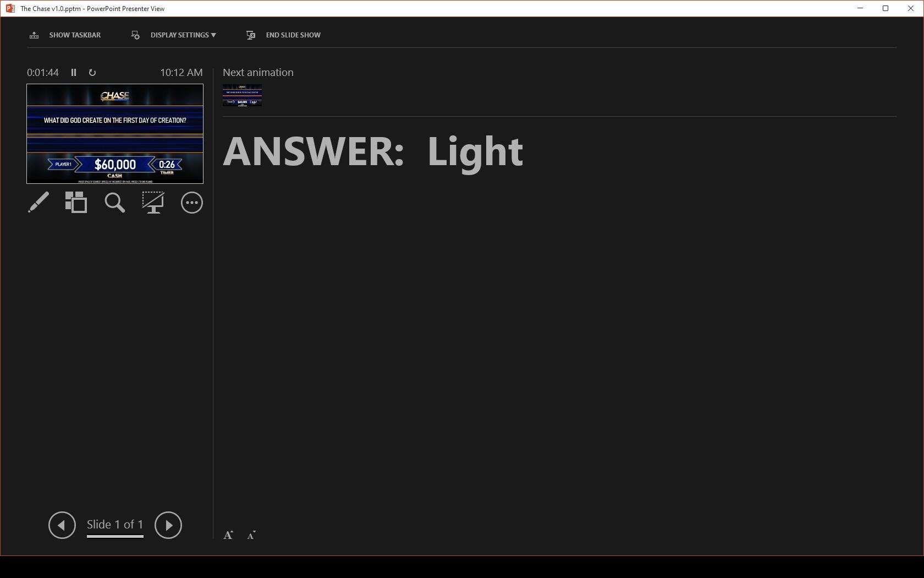Click the current slide preview thumbnail

pyautogui.click(x=115, y=134)
